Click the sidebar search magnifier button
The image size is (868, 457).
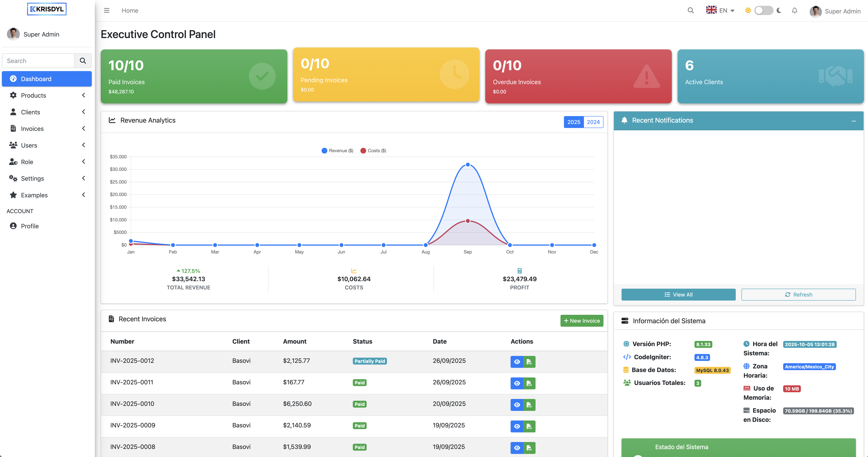pos(83,61)
